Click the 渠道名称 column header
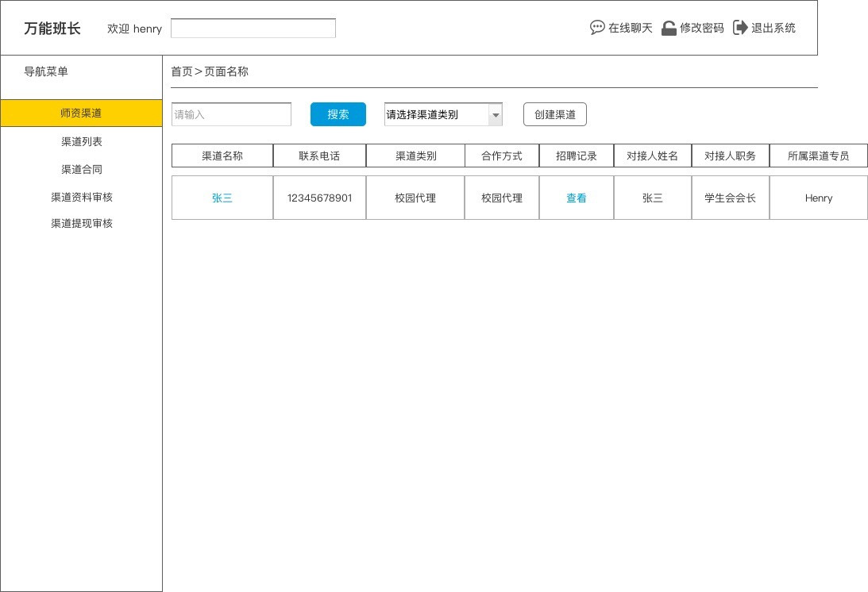The image size is (868, 592). pos(222,156)
